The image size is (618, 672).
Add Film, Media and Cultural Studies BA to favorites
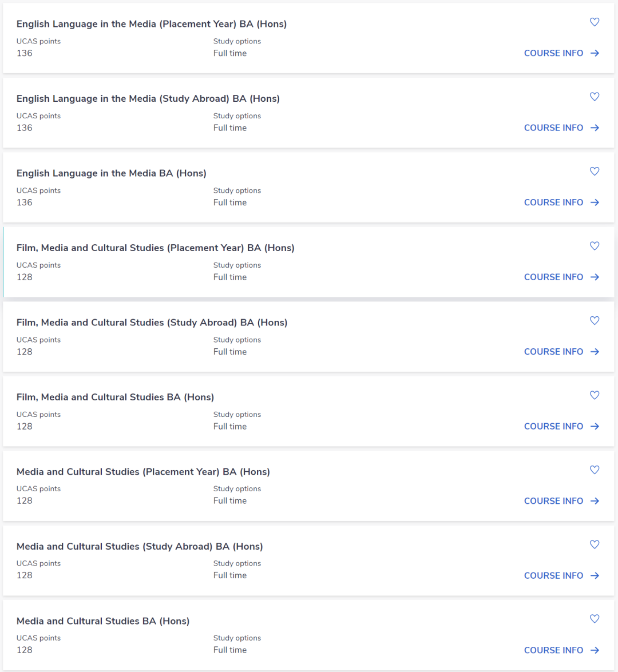coord(595,395)
